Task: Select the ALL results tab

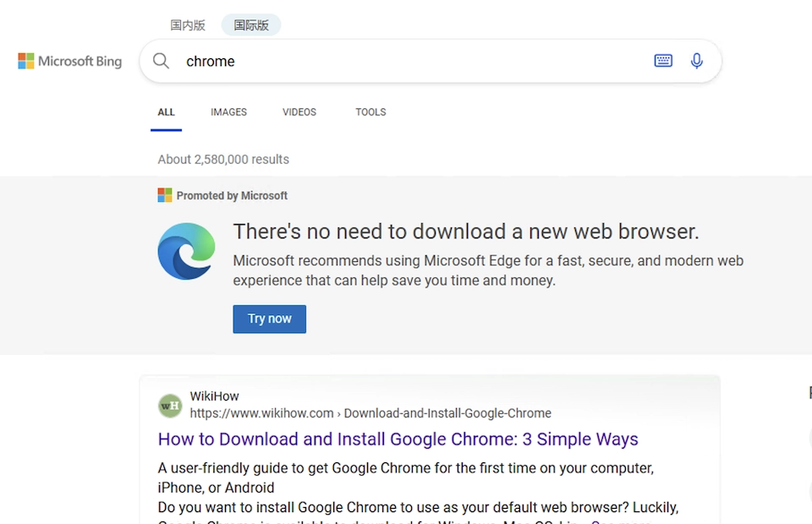Action: coord(167,112)
